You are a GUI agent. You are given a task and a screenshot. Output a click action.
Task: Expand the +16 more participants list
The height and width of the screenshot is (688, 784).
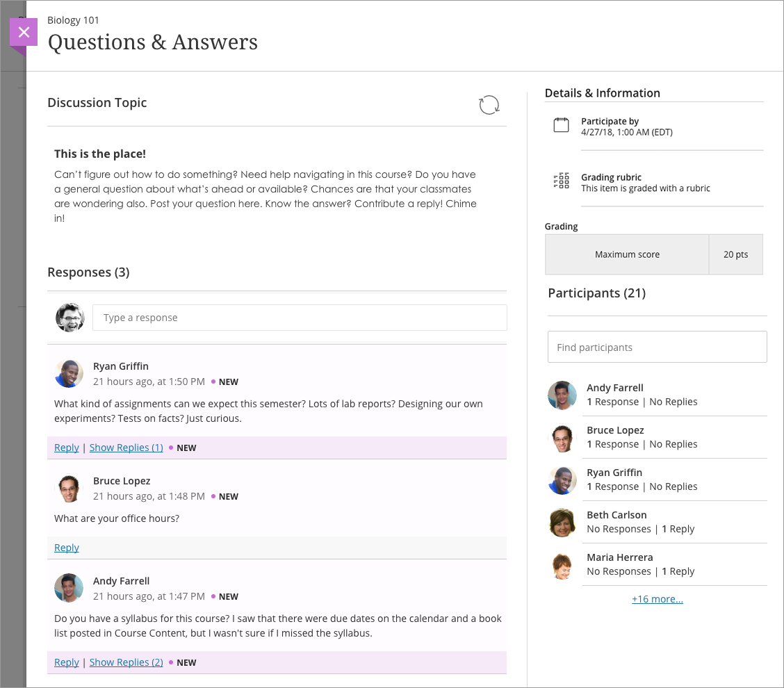coord(657,598)
